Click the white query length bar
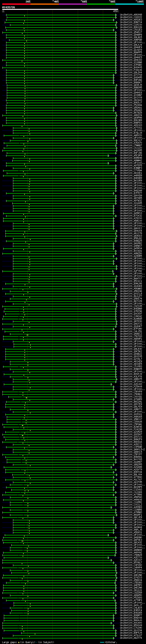The width and height of the screenshot is (146, 644). (60, 9)
